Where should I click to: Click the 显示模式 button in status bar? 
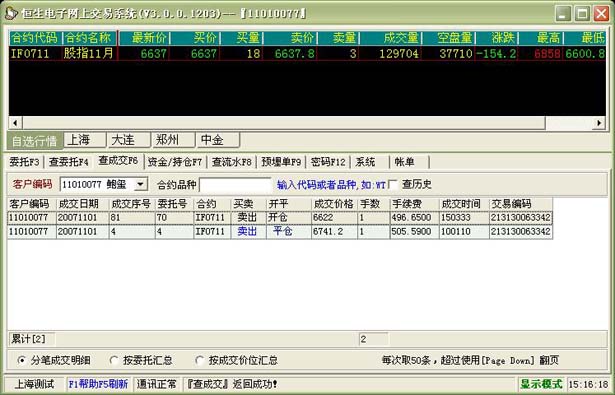click(541, 384)
